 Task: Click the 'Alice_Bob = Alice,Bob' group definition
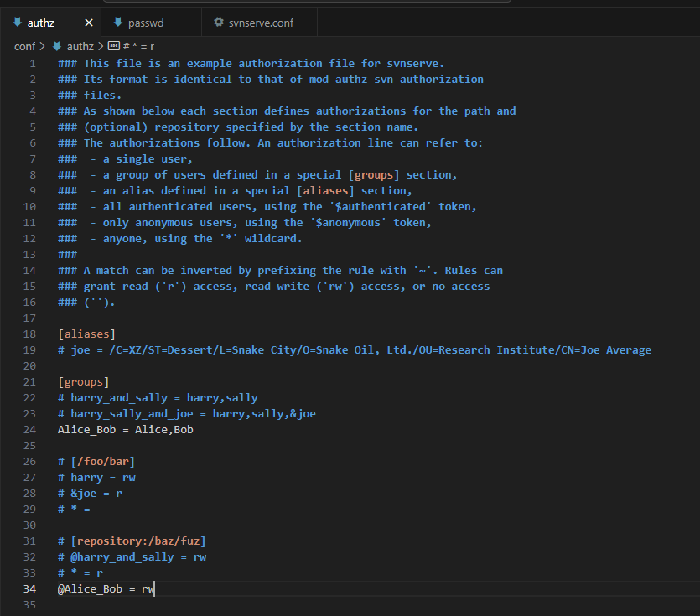[126, 429]
